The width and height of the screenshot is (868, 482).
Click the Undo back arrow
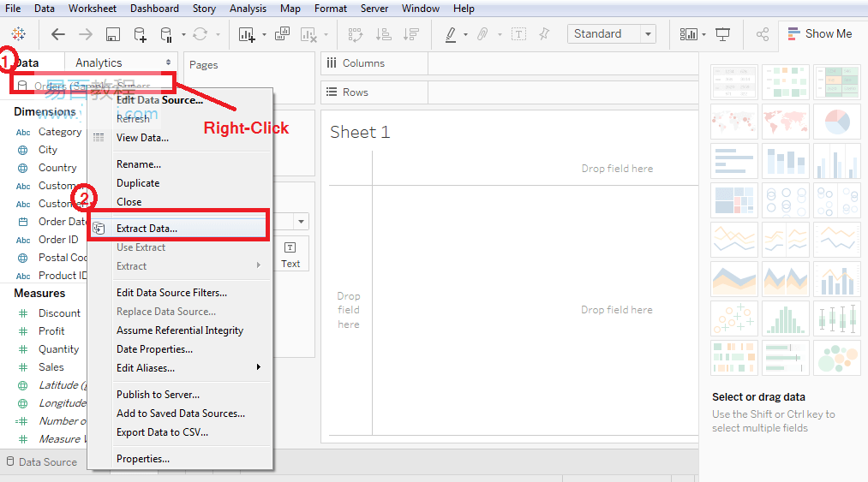pyautogui.click(x=58, y=34)
